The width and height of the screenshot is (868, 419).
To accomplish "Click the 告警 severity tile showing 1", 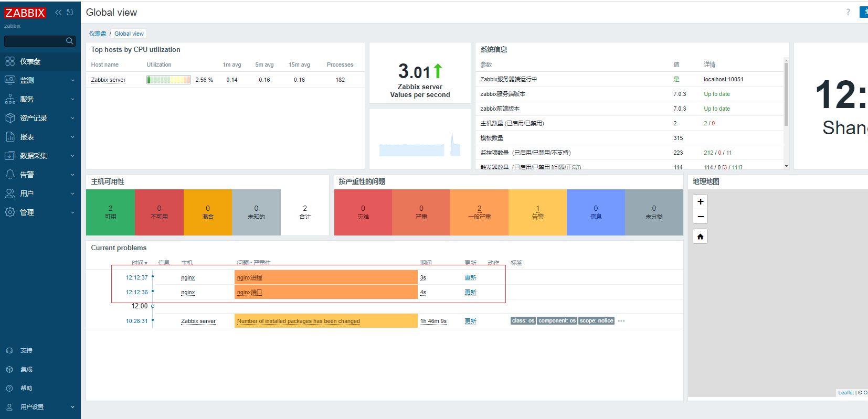I will [x=537, y=212].
